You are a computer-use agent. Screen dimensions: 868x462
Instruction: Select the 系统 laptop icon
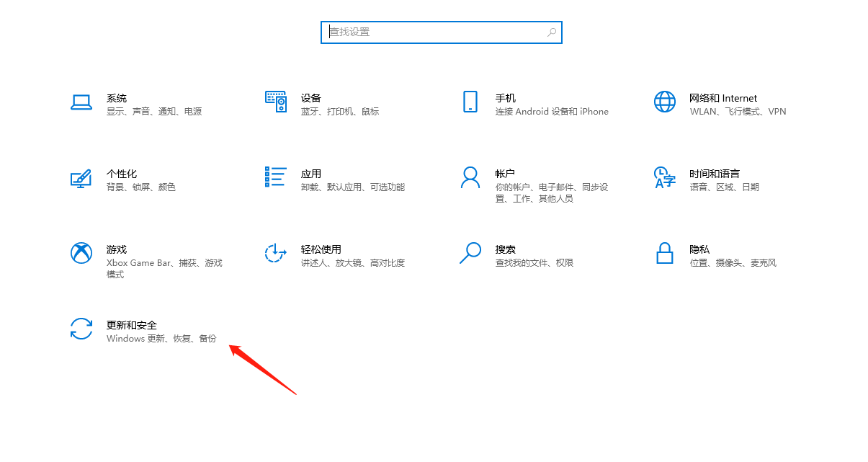[81, 103]
